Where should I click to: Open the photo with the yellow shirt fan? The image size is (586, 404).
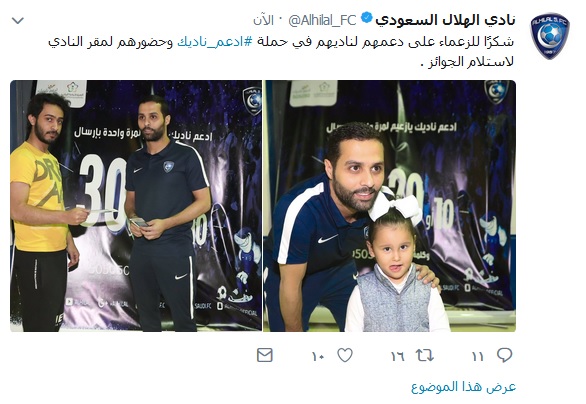(136, 206)
